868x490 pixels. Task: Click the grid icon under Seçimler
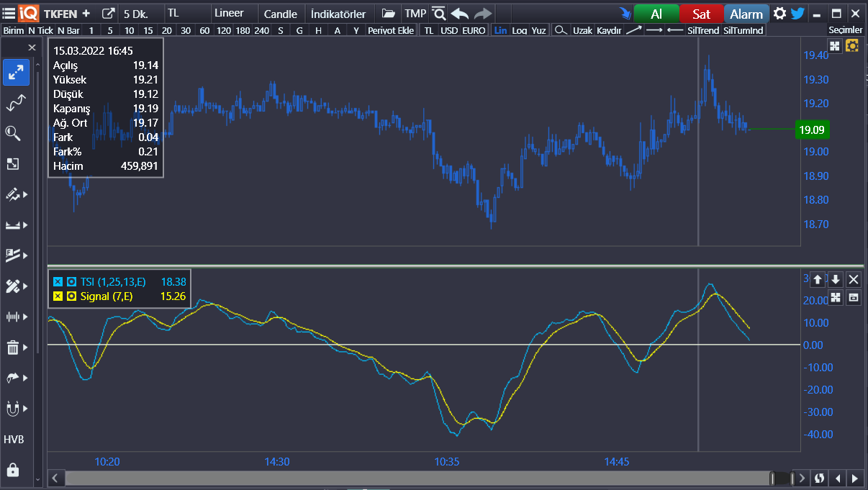pyautogui.click(x=835, y=46)
